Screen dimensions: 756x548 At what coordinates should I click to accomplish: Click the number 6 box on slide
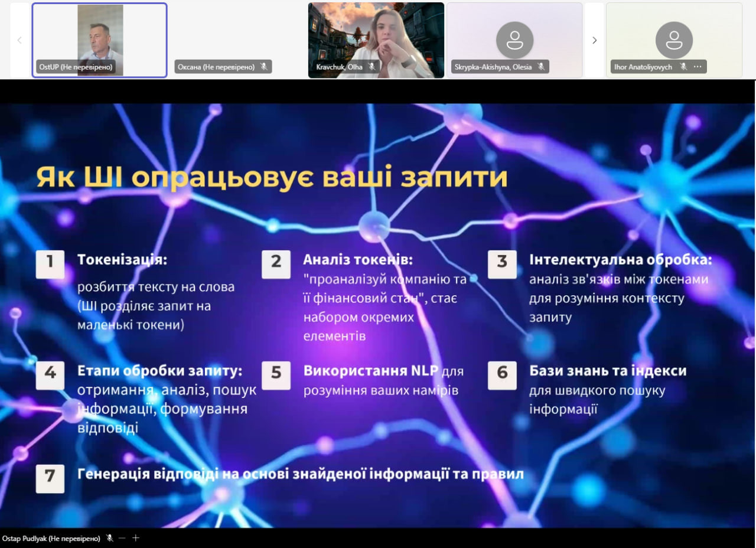point(502,375)
